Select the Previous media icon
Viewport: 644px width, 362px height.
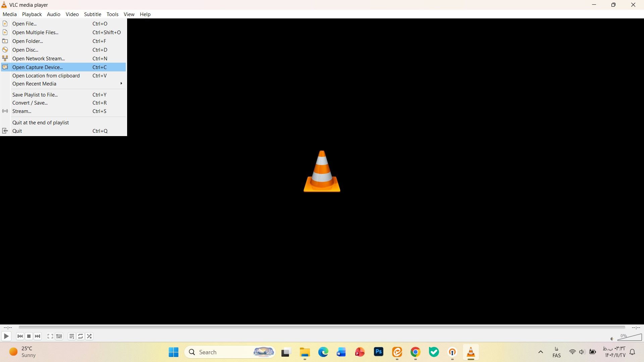tap(20, 336)
